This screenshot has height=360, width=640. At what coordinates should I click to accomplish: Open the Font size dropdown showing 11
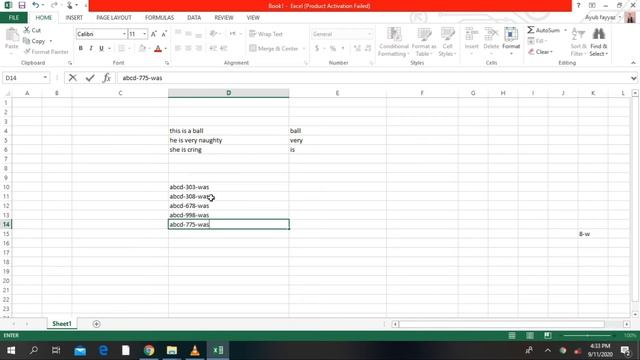click(x=144, y=34)
